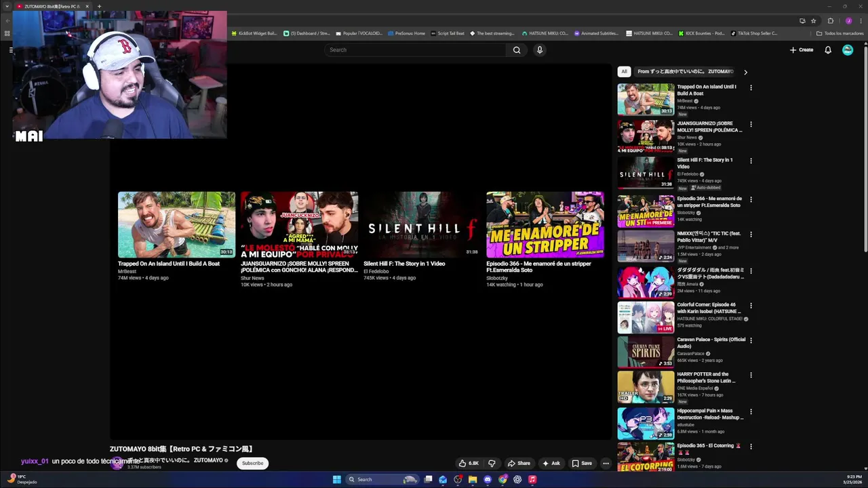Subscribe to the ZUTOMAYO channel
The height and width of the screenshot is (488, 868).
point(252,464)
